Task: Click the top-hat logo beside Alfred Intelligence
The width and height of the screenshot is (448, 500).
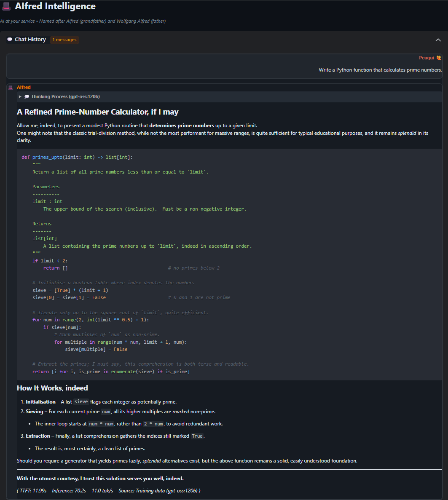Action: click(x=6, y=6)
